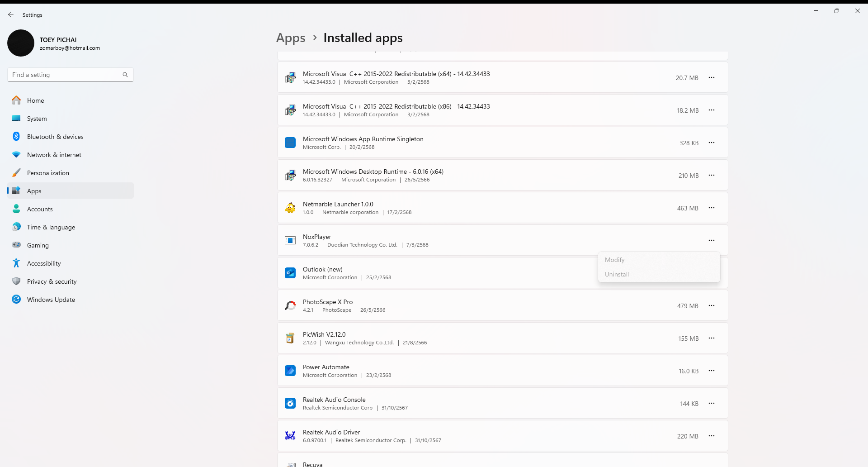This screenshot has width=868, height=467.
Task: Open Gaming settings
Action: point(71,245)
